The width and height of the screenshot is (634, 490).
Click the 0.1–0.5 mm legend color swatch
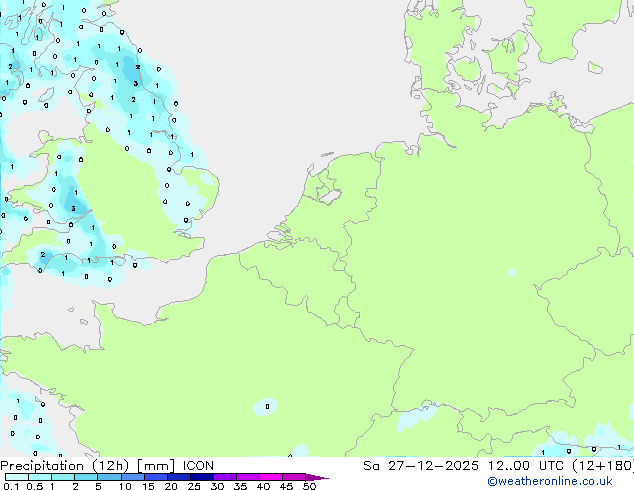[17, 477]
